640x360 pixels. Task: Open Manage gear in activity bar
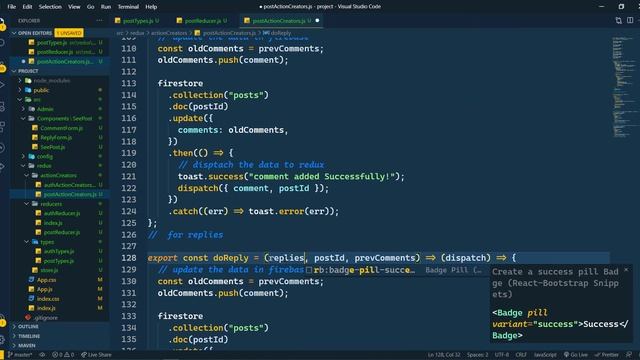2,339
